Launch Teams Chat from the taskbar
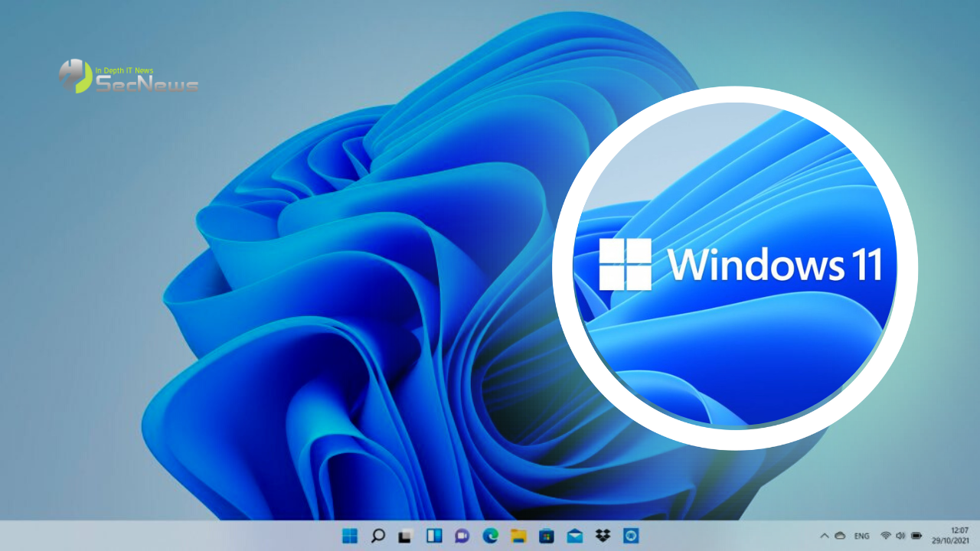This screenshot has width=980, height=551. tap(462, 536)
